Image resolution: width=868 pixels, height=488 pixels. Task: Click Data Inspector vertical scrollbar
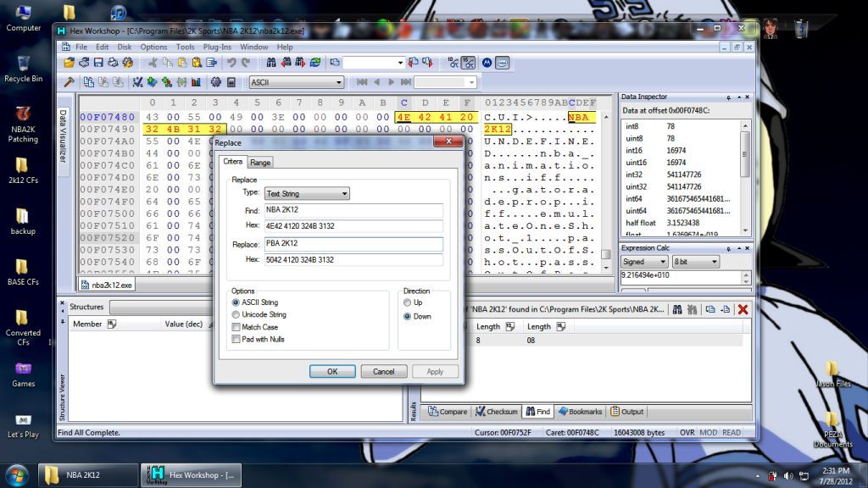(x=745, y=178)
